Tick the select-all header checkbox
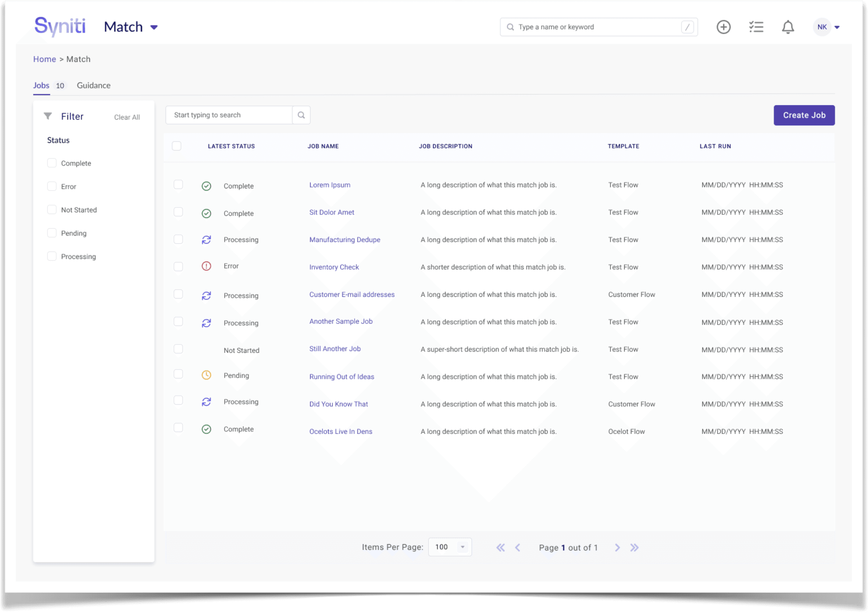868x613 pixels. point(176,146)
